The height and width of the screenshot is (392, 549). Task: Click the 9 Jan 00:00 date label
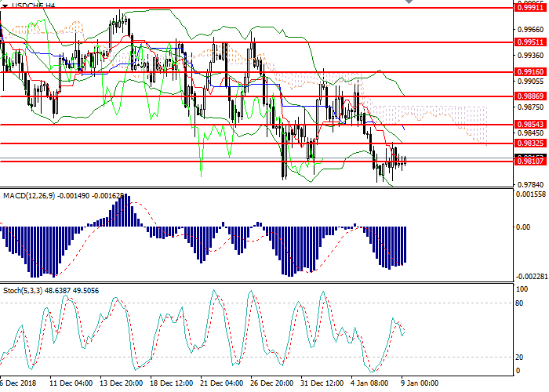coord(420,385)
